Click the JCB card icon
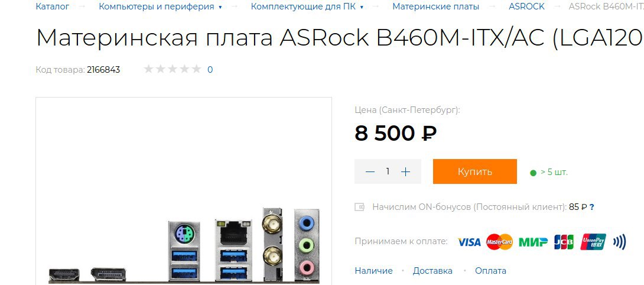This screenshot has height=285, width=644. pos(564,242)
